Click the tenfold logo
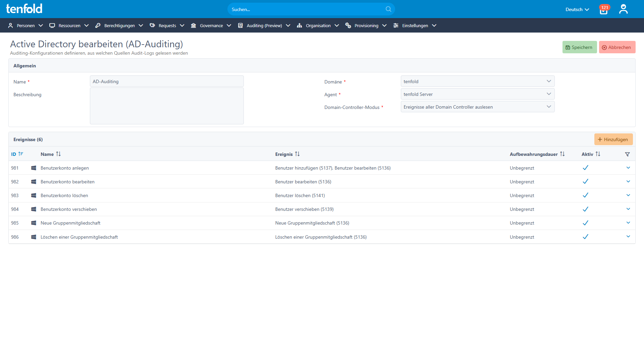Image resolution: width=644 pixels, height=362 pixels. (23, 9)
